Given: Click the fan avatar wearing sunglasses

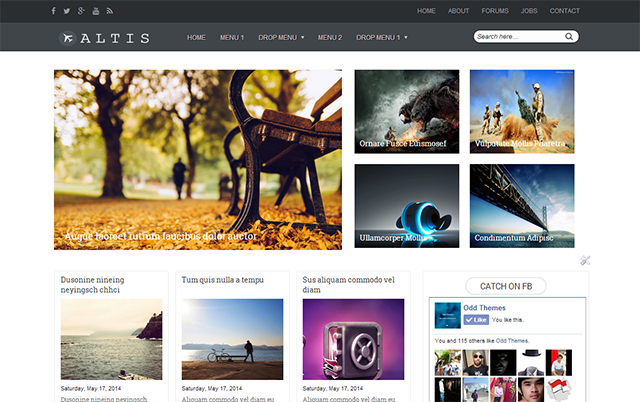Looking at the screenshot, I should (x=475, y=362).
